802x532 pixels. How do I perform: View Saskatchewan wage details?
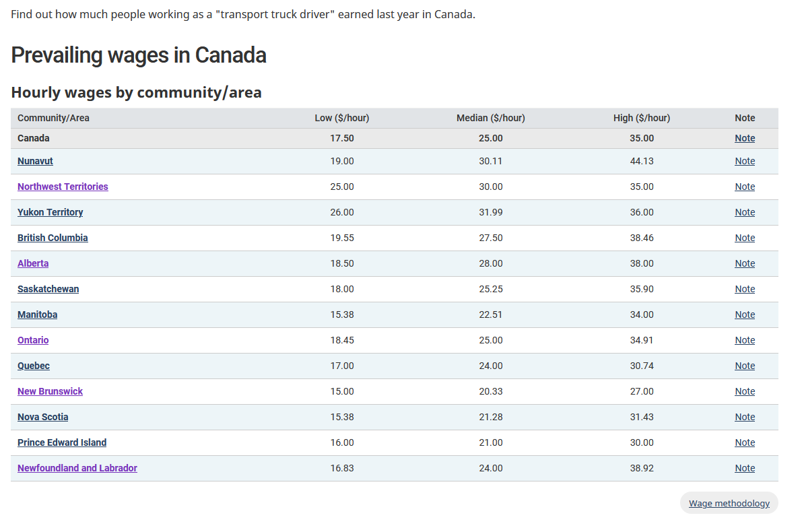pyautogui.click(x=48, y=289)
